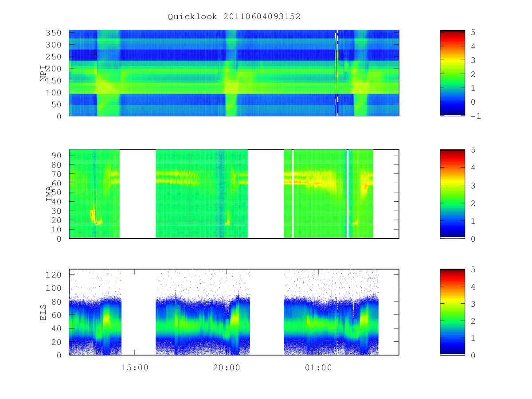Click the 0 label on IMA color scale

(473, 239)
